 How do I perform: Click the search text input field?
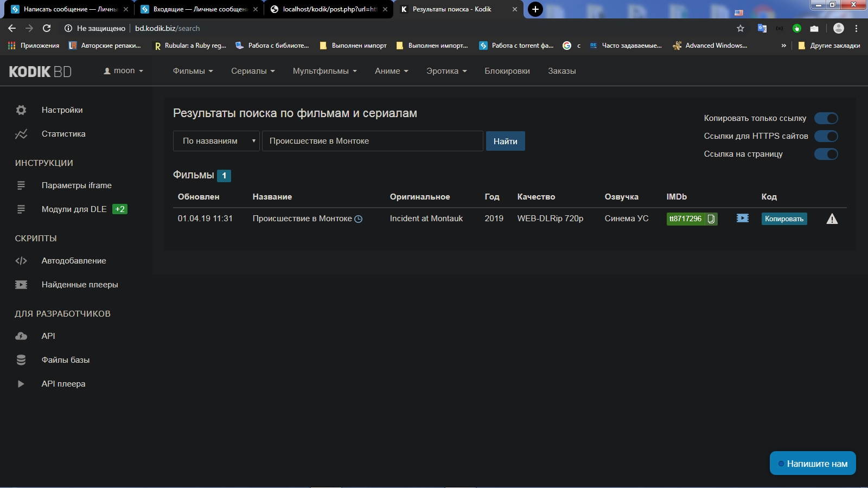coord(372,141)
